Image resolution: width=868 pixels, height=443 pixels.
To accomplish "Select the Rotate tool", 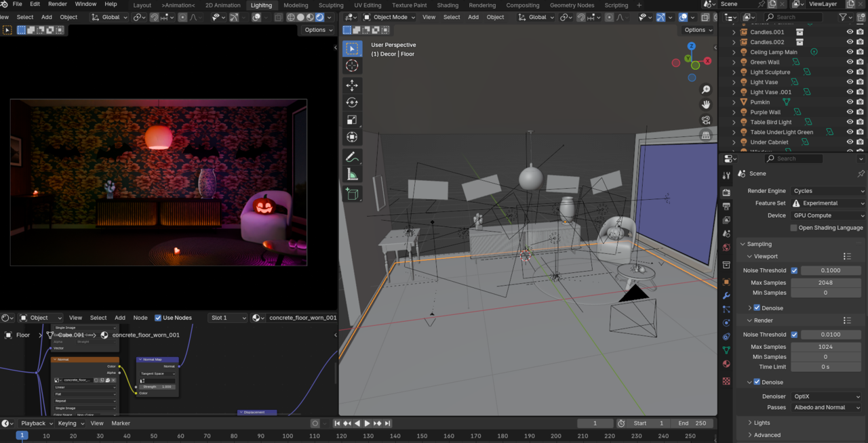I will click(x=352, y=102).
